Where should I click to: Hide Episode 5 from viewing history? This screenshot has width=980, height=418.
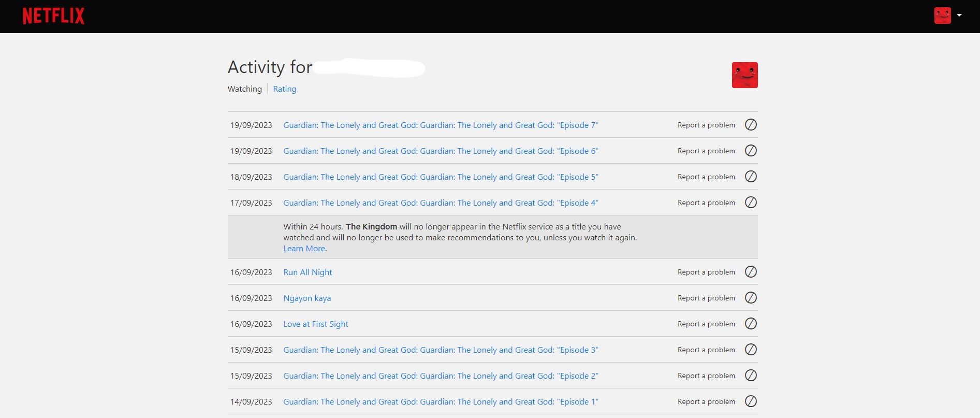click(751, 177)
